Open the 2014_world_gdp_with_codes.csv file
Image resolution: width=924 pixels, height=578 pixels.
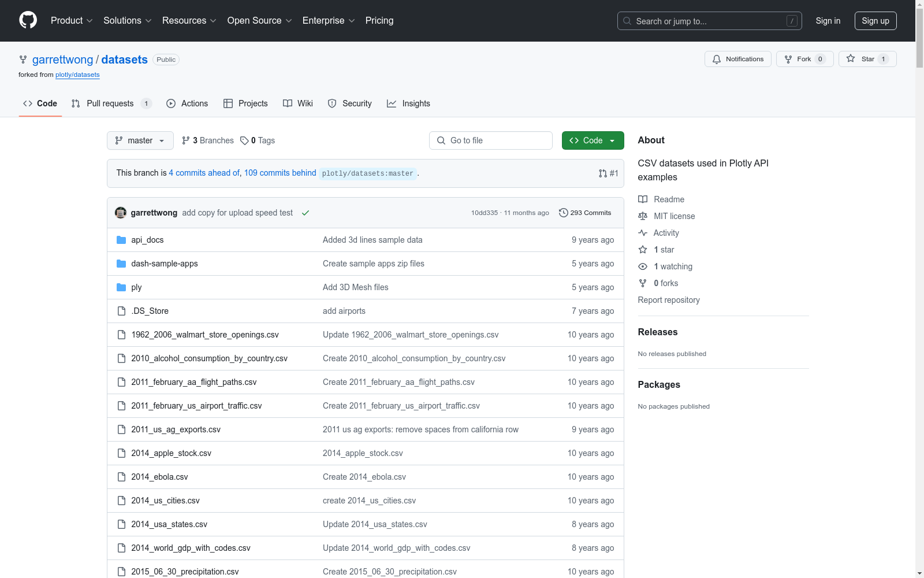point(191,548)
